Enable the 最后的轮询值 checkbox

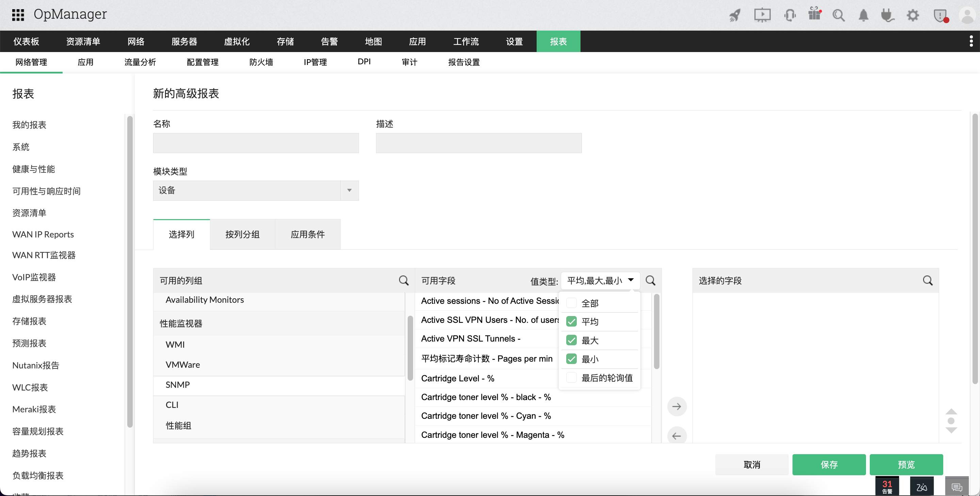point(571,377)
